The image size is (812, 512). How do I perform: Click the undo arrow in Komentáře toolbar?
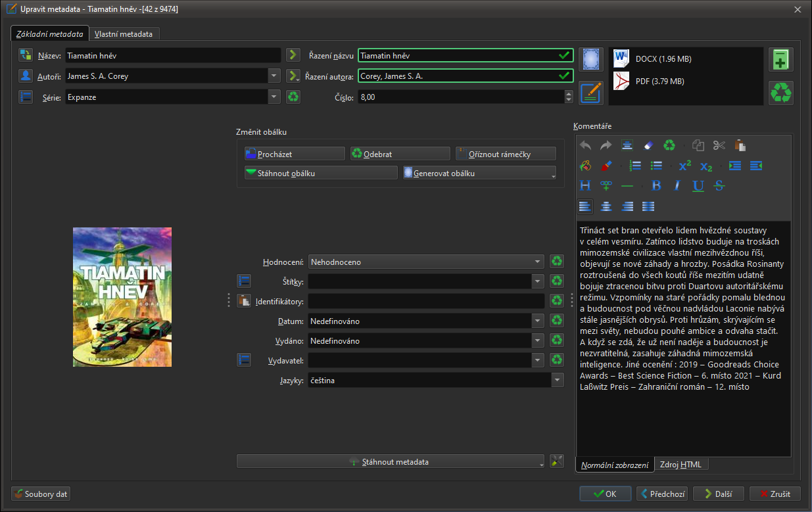click(x=585, y=146)
